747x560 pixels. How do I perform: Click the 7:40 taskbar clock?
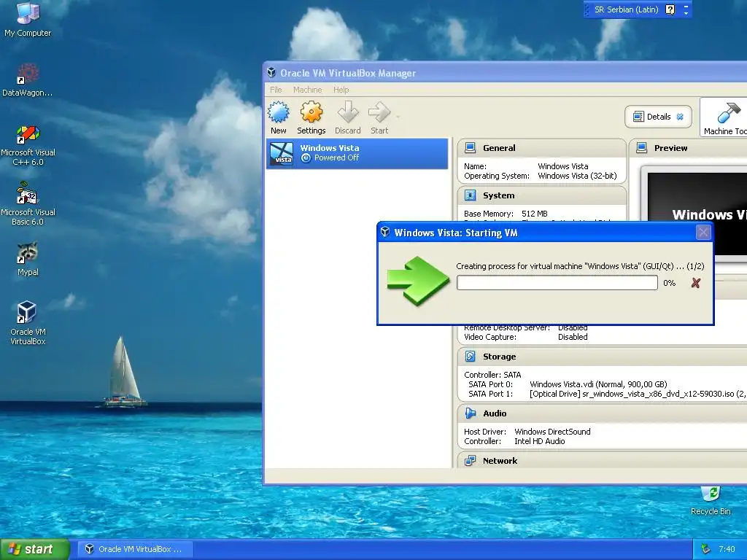tap(727, 549)
